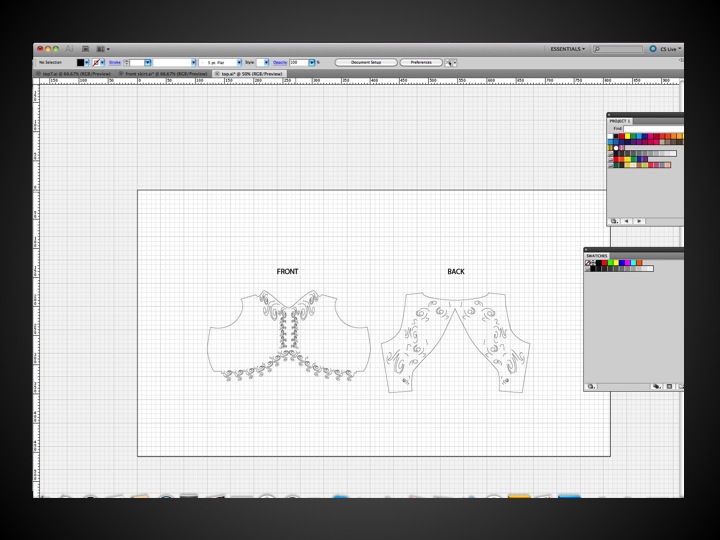The image size is (720, 540).
Task: Click the Preferences button
Action: (421, 62)
